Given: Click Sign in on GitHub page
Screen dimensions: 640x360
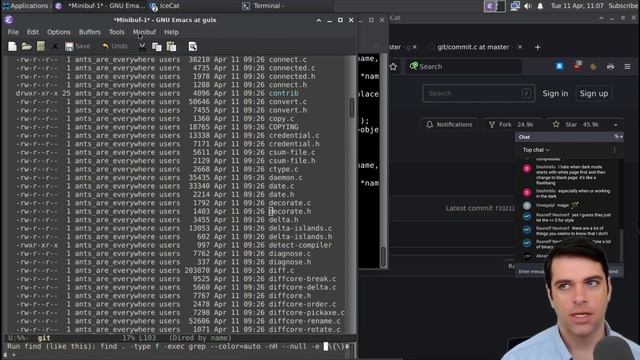Looking at the screenshot, I should click(555, 93).
